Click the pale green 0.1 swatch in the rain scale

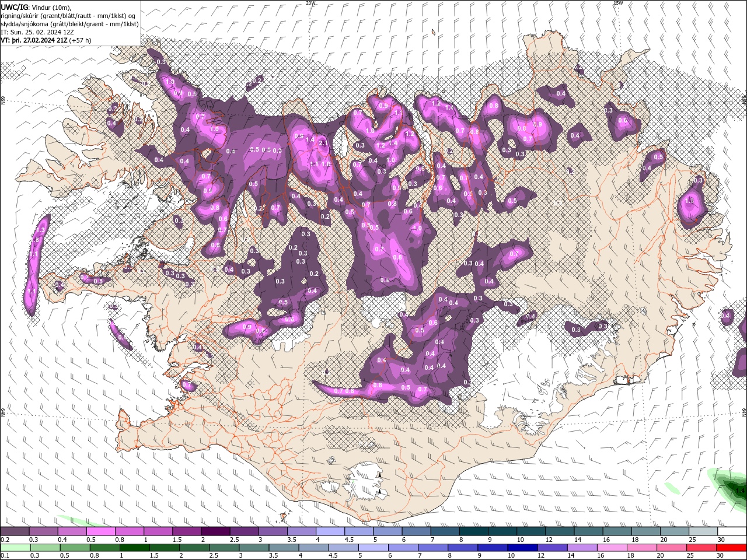[15, 547]
